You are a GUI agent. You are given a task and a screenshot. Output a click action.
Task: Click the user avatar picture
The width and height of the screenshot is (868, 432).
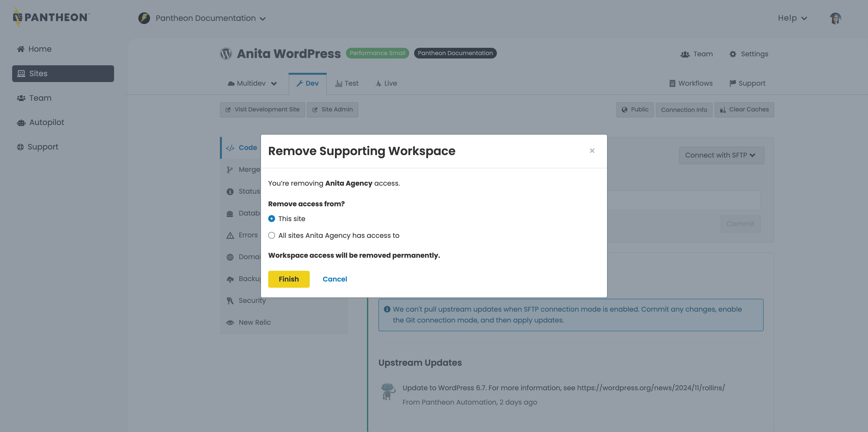click(x=835, y=18)
